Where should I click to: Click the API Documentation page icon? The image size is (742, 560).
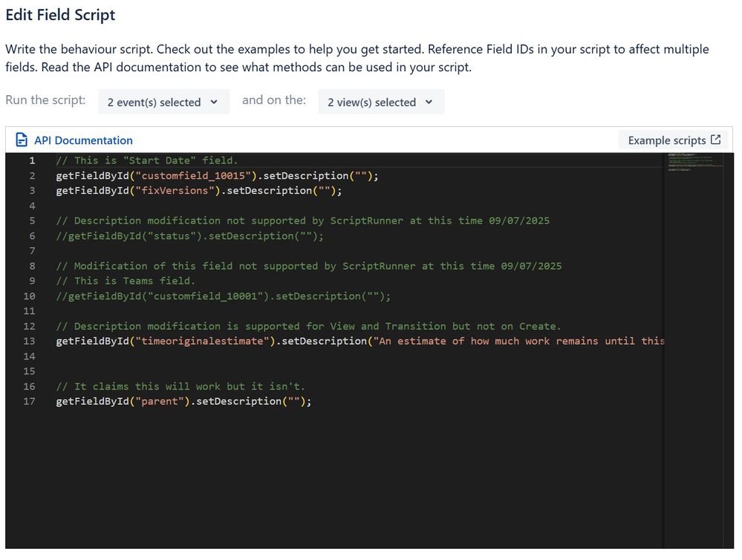22,140
